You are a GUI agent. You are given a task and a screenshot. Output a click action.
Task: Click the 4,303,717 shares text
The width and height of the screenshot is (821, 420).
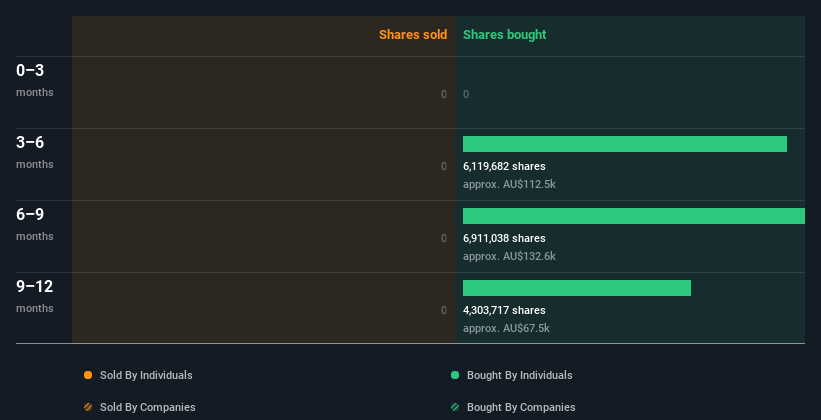504,311
